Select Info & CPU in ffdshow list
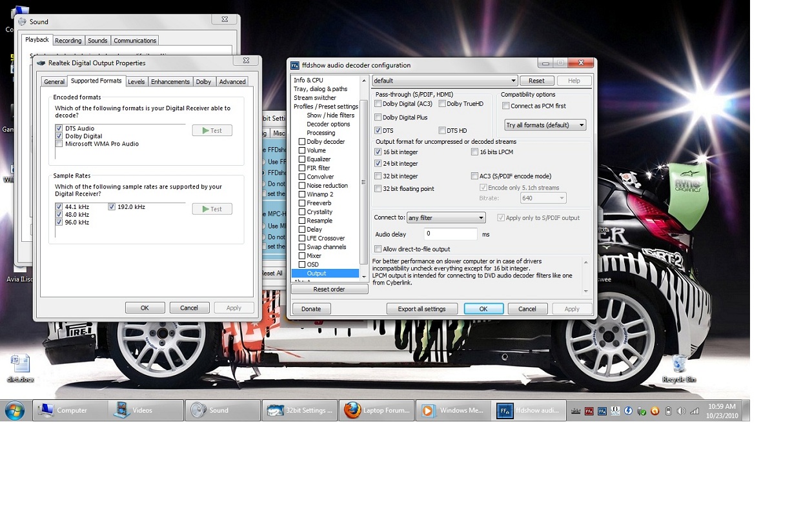Image resolution: width=812 pixels, height=507 pixels. point(309,80)
